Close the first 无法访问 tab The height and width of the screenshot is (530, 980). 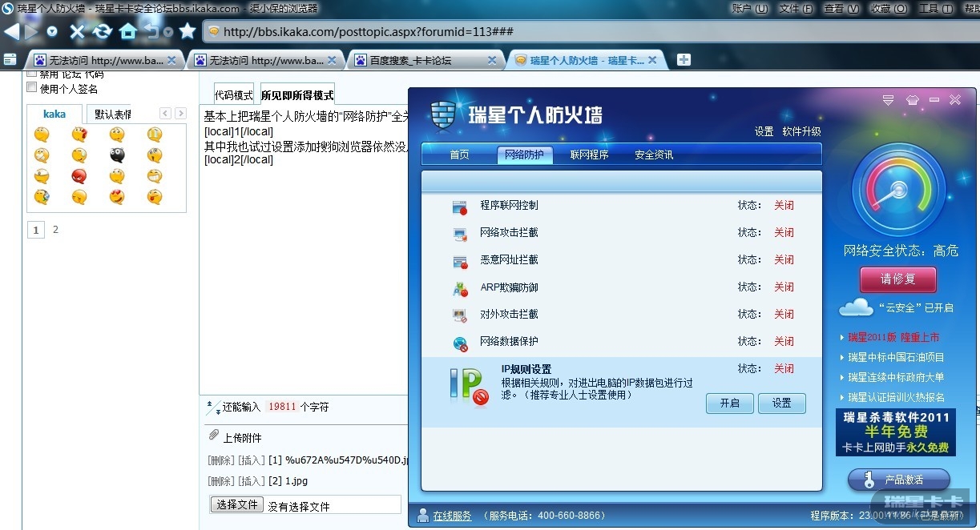(x=171, y=60)
